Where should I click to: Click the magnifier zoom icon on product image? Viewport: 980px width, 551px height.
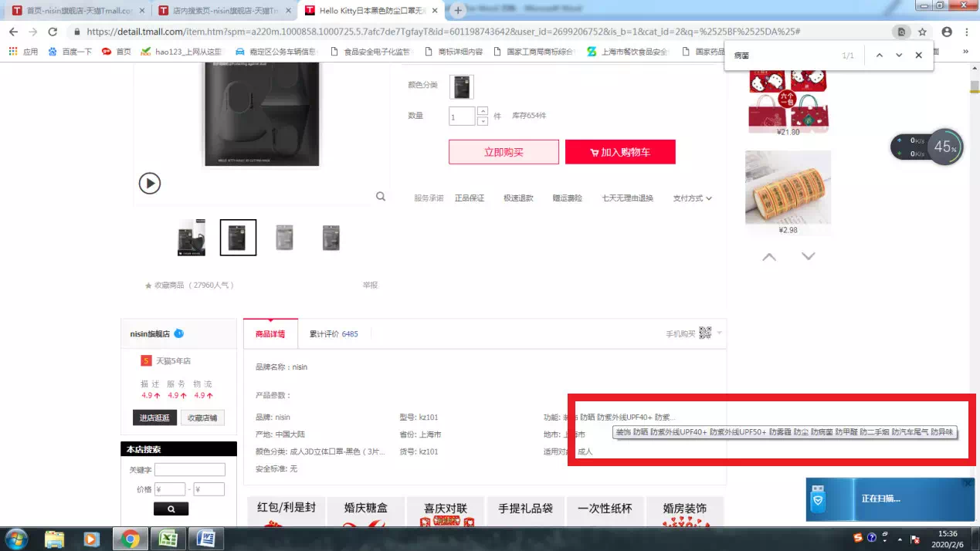[381, 197]
